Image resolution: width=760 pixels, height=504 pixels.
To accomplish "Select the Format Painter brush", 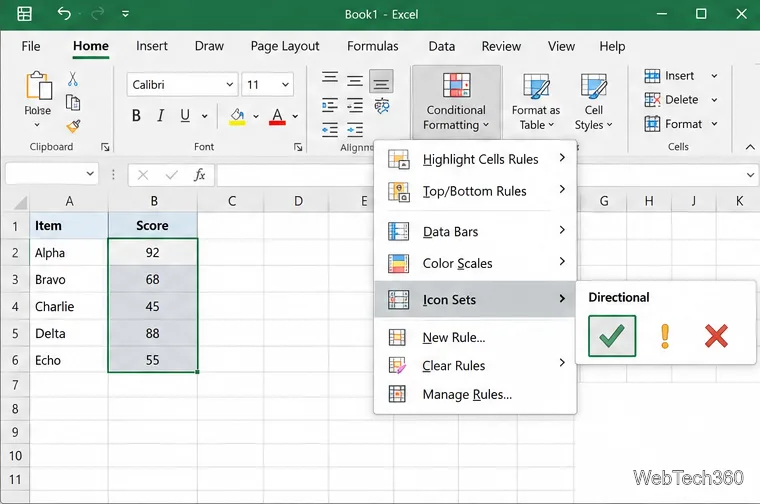I will click(73, 126).
